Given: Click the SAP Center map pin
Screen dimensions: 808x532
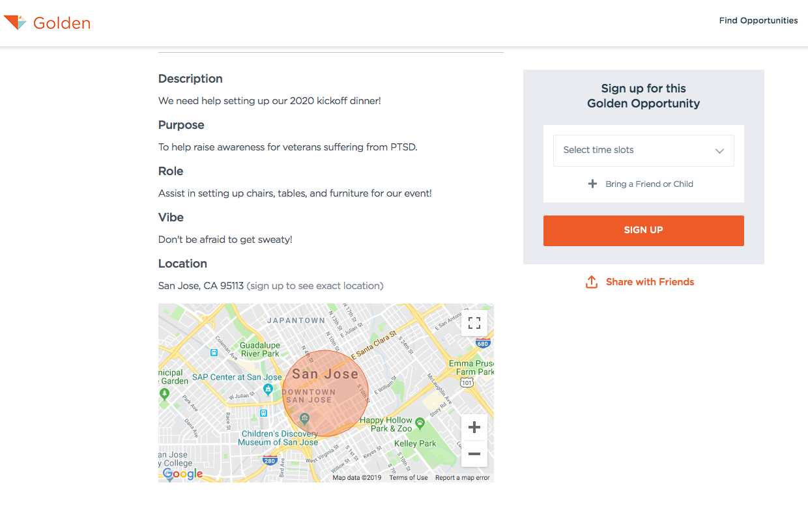Looking at the screenshot, I should coord(268,389).
